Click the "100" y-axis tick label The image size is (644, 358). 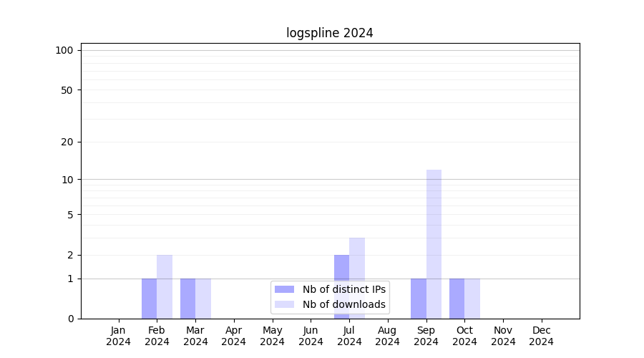point(64,50)
